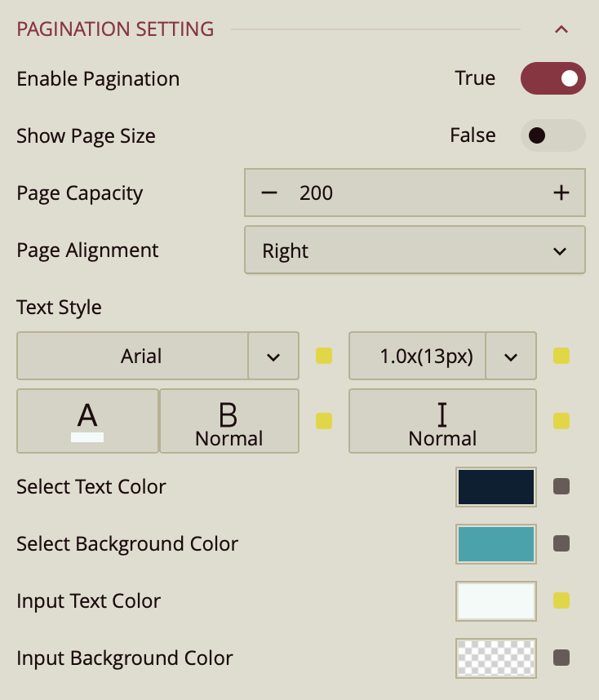Click yellow indicator beside italic style button
The image size is (599, 700).
coord(561,421)
